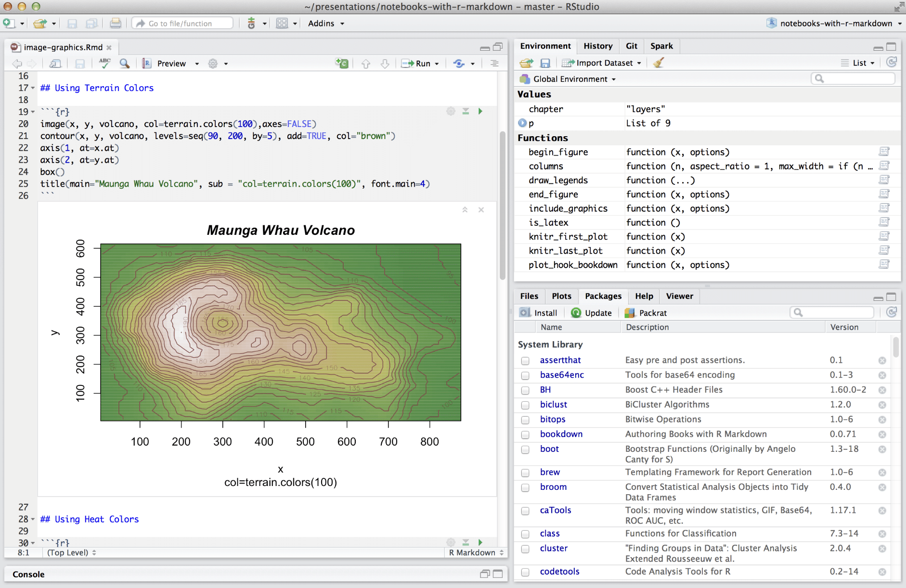
Task: Click the Go to file/function field
Action: (x=182, y=23)
